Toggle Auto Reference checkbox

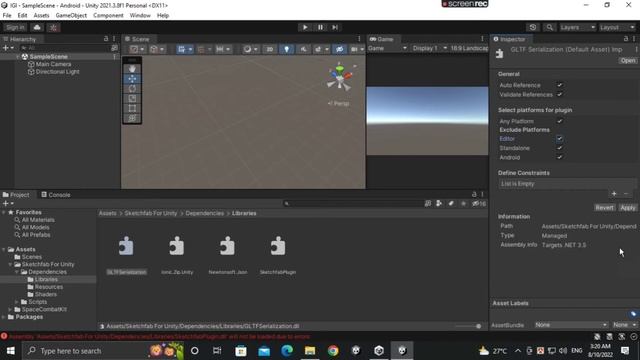tap(560, 85)
